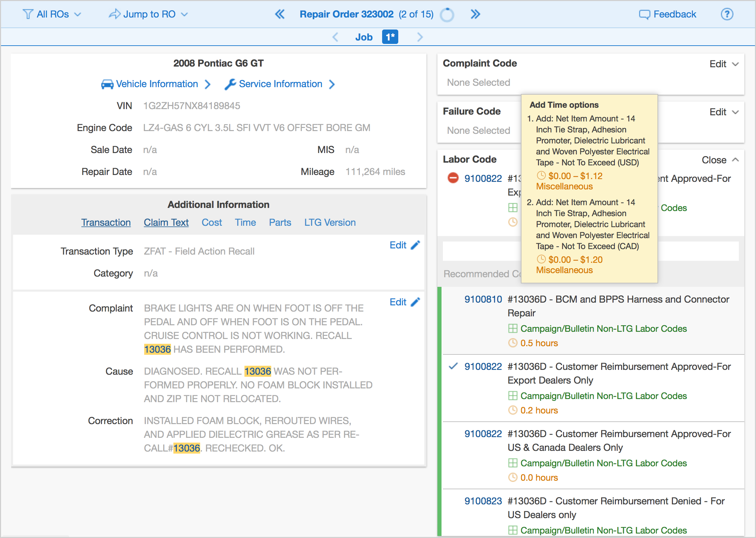
Task: Click grid icon under Export Dealers Only
Action: (x=513, y=396)
